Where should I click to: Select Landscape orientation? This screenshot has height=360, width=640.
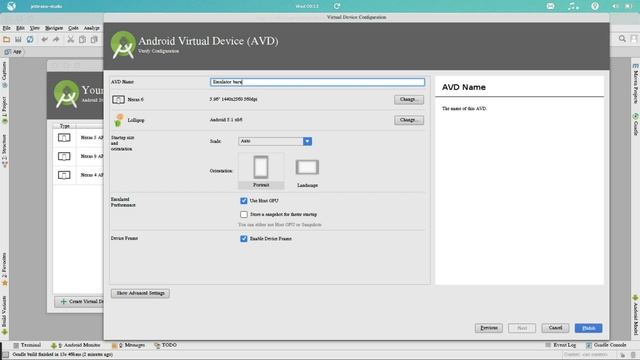[307, 171]
